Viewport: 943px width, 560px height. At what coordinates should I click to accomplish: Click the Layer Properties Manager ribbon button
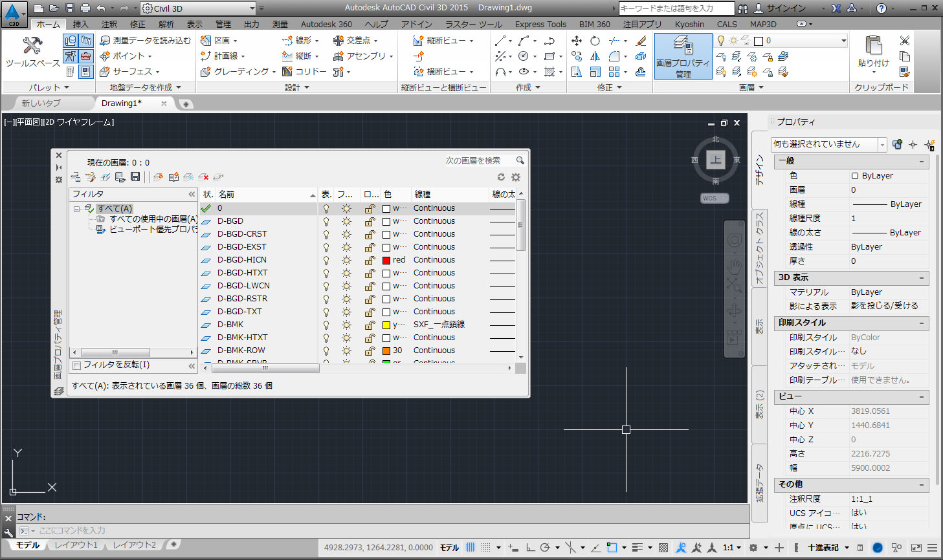(x=683, y=57)
